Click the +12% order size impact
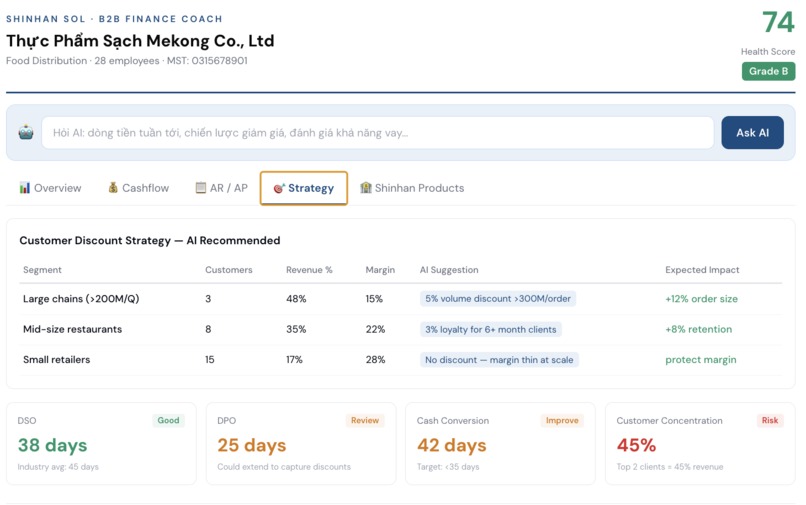Viewport: 806px width, 505px height. [x=701, y=299]
